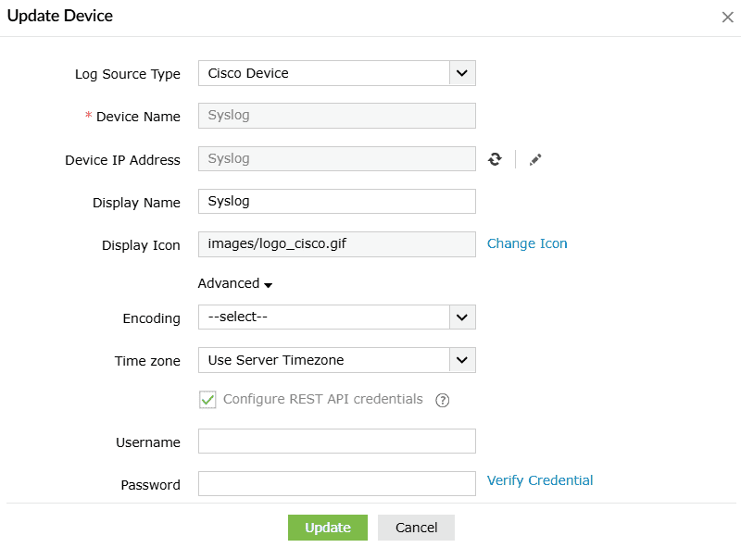Click the refresh icon beside Device IP Address
The width and height of the screenshot is (741, 560).
pyautogui.click(x=496, y=159)
